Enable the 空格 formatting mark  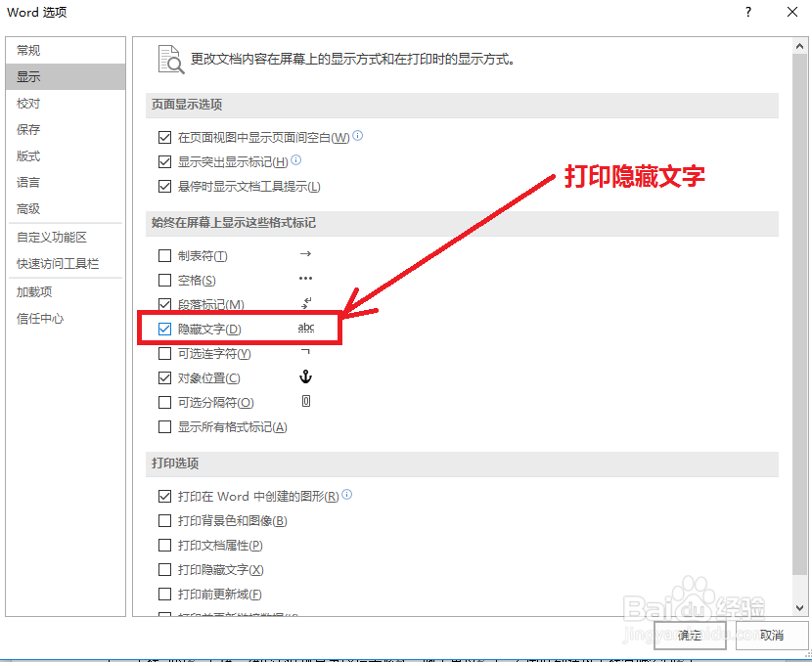click(x=164, y=280)
